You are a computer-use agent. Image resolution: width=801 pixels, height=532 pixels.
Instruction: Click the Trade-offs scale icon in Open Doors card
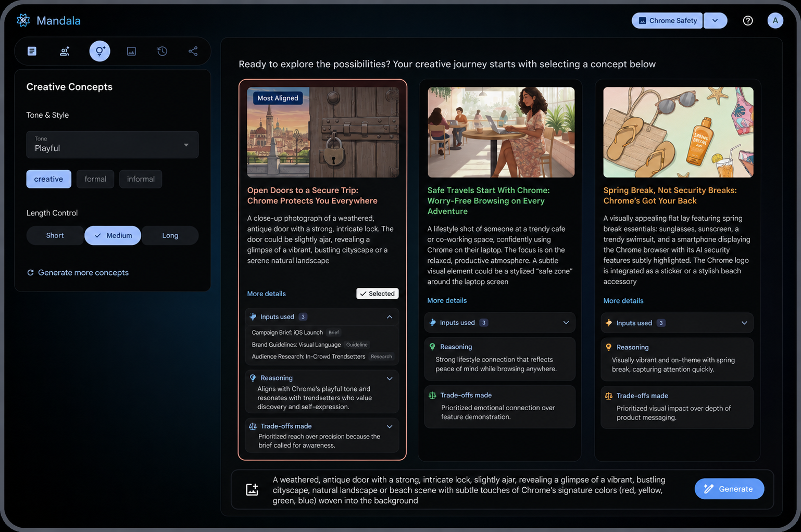(253, 426)
